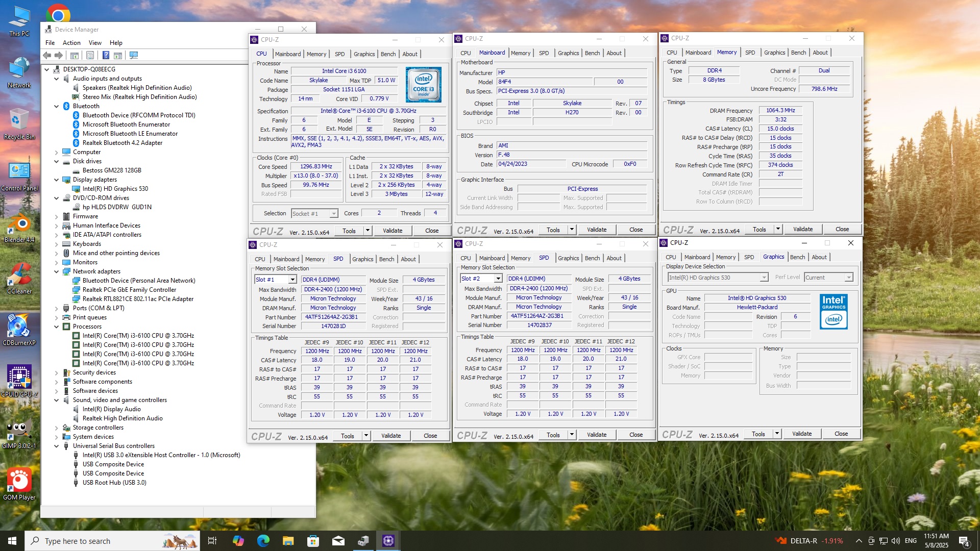Open the notification center icon
Viewport: 980px width, 551px height.
click(x=964, y=541)
